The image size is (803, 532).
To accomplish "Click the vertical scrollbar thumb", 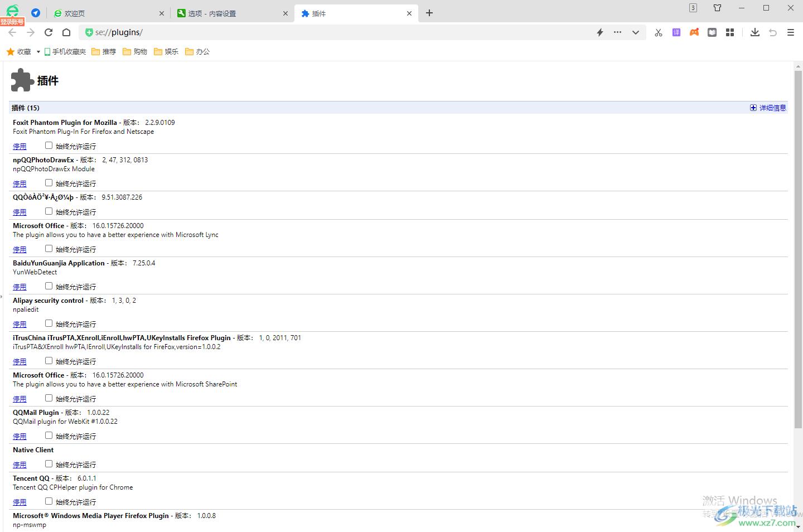I will tap(798, 249).
